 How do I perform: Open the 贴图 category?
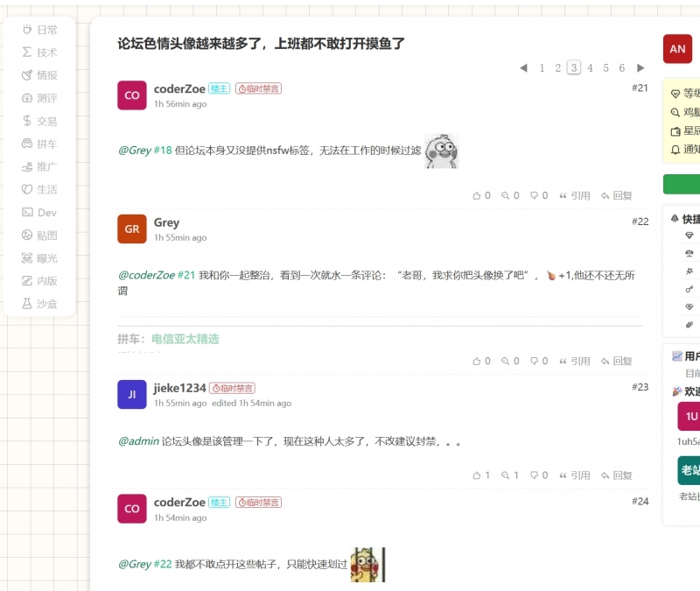click(x=39, y=236)
